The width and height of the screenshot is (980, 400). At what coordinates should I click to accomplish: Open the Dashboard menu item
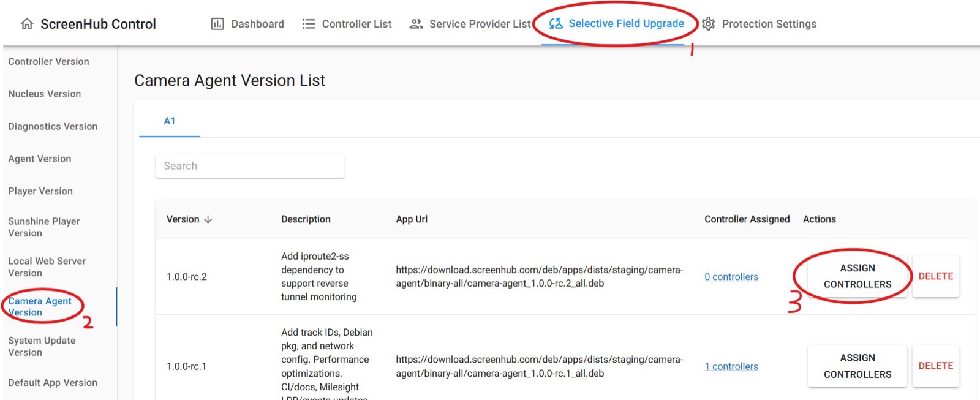pyautogui.click(x=248, y=24)
